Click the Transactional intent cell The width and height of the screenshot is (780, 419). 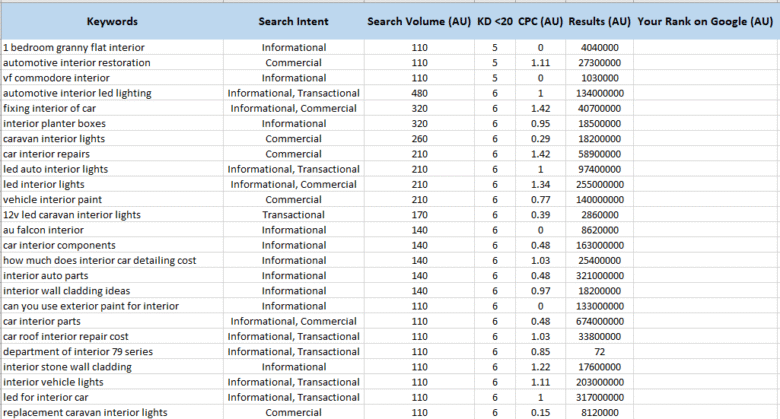293,215
